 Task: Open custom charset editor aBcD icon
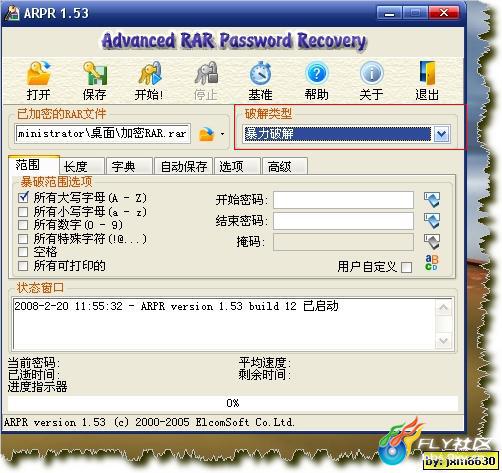click(x=432, y=263)
